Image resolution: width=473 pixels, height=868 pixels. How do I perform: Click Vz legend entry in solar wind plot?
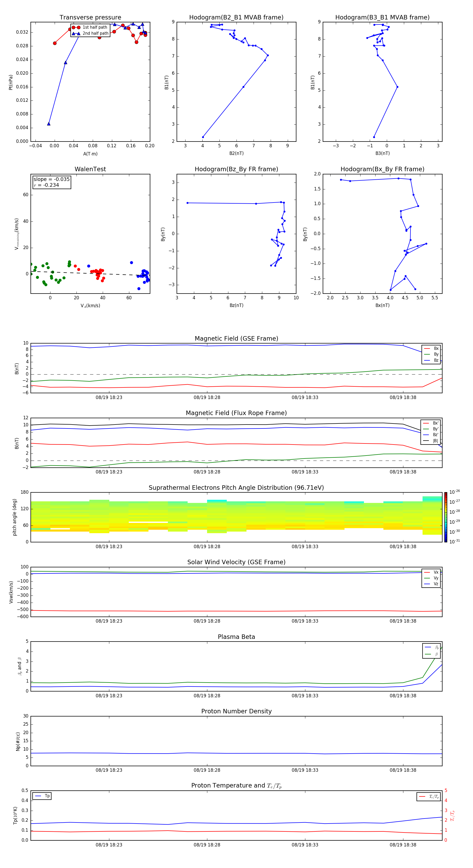click(431, 584)
